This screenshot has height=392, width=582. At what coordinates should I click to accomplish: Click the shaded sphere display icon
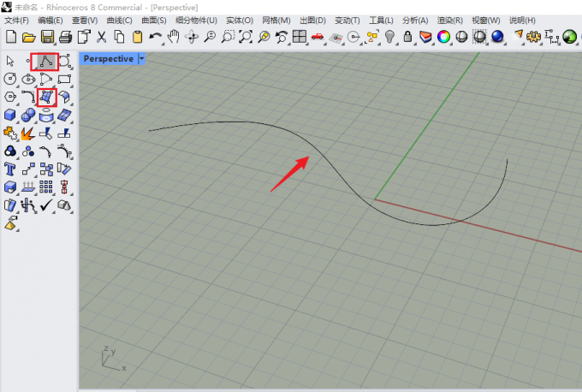[x=461, y=37]
